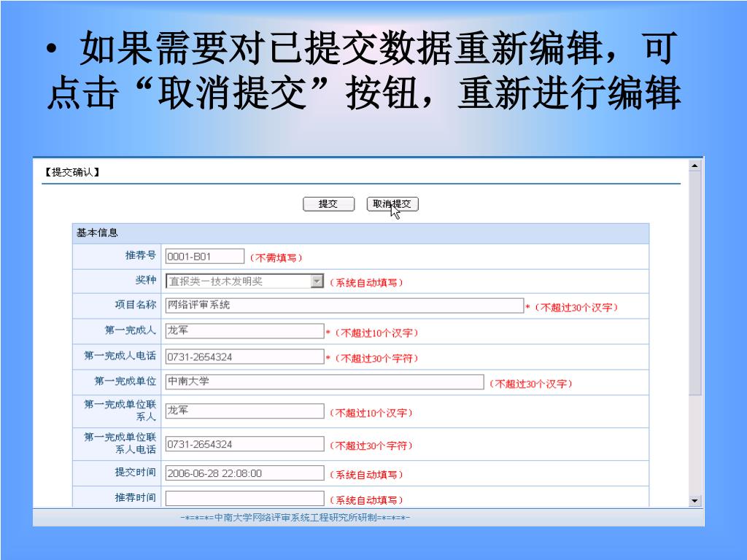The image size is (747, 560).
Task: Click the (系统自动填写) hint beside 奖种
Action: 366,283
